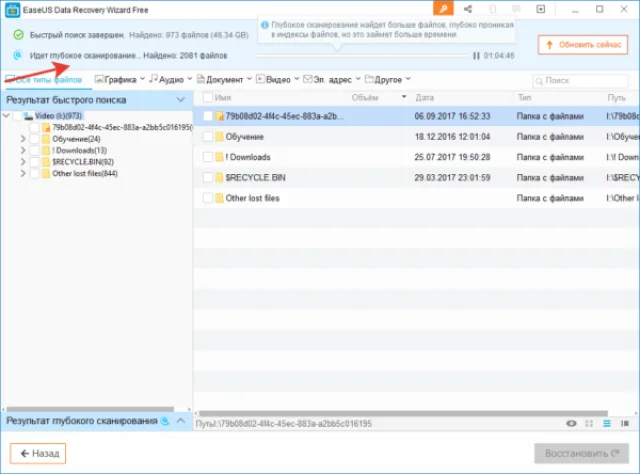The width and height of the screenshot is (640, 474).
Task: Click the Поиск search field
Action: 580,80
